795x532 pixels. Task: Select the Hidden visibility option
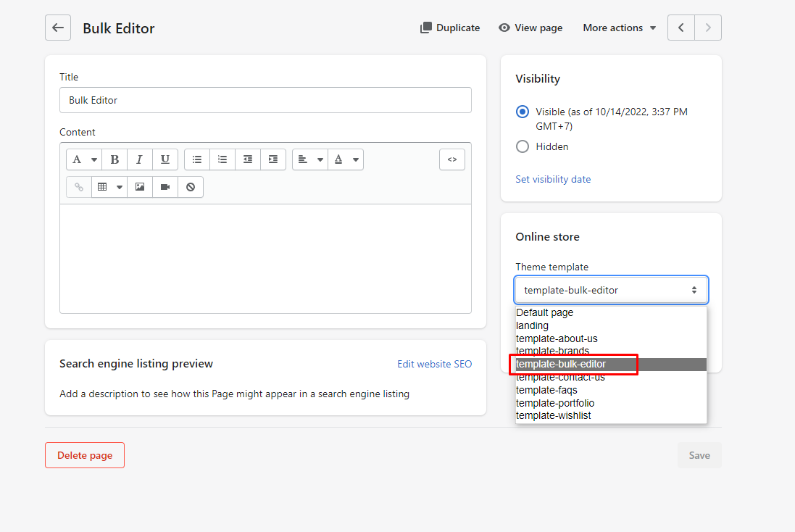pyautogui.click(x=523, y=146)
